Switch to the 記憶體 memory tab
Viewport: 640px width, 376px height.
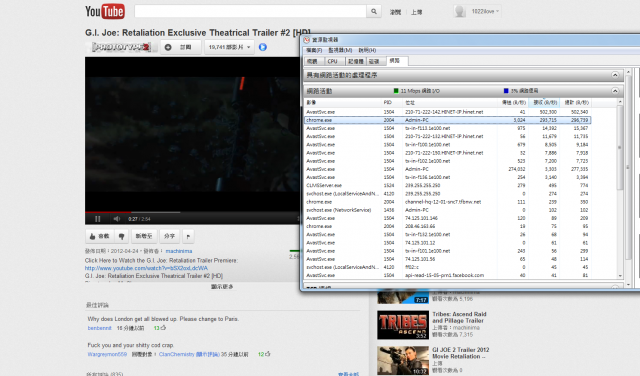355,61
